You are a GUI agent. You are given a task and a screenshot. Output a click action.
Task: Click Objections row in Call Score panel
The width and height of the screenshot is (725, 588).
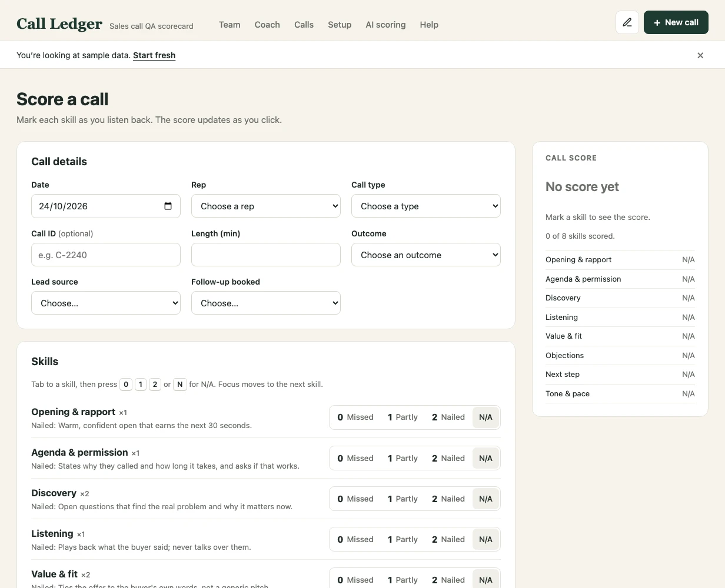[x=620, y=355]
